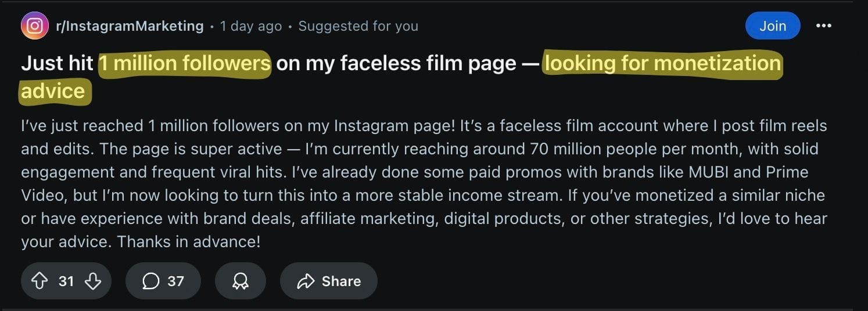Click the "Suggested for you" label
This screenshot has height=311, width=868.
tap(358, 26)
